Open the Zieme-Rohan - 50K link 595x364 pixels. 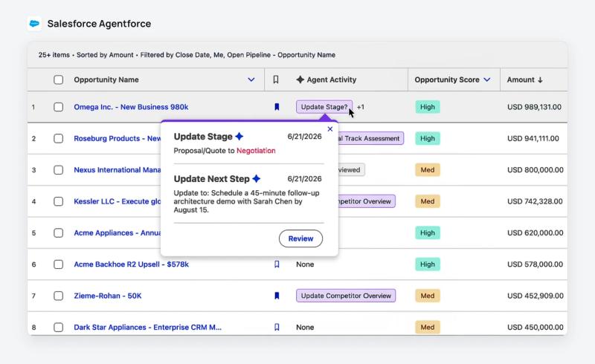coord(108,296)
